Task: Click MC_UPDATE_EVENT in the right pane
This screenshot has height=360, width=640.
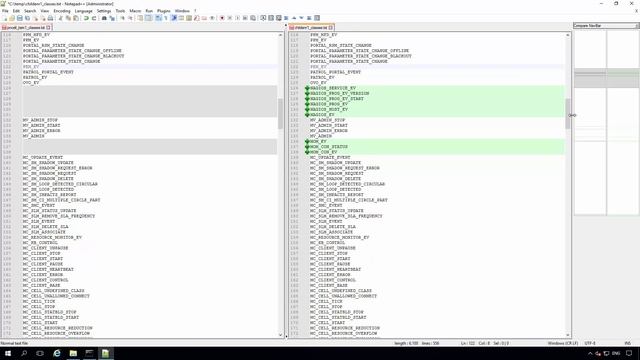Action: coord(330,157)
